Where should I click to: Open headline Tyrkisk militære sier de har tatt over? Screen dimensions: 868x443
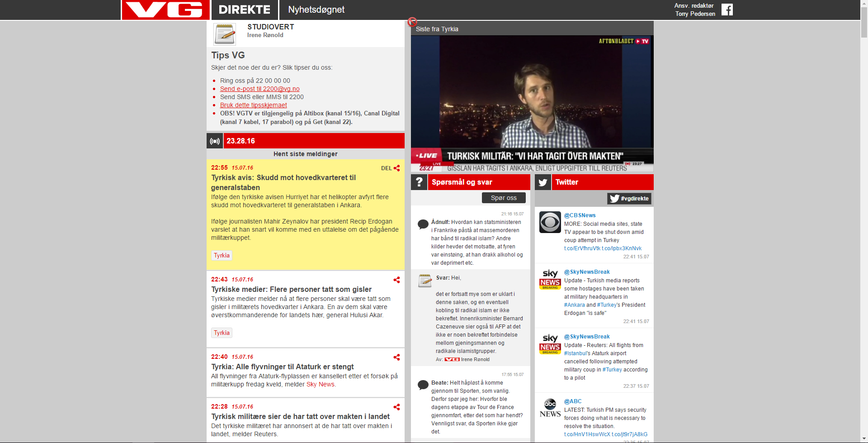point(300,417)
